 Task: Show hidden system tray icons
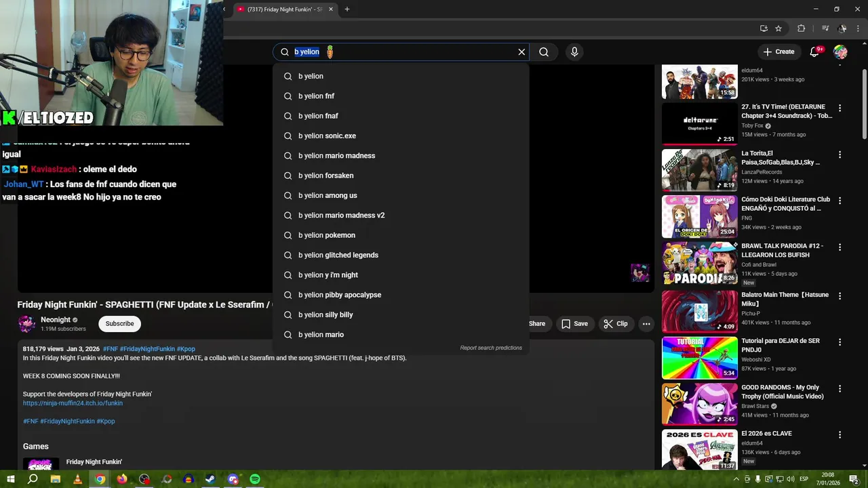click(x=736, y=479)
